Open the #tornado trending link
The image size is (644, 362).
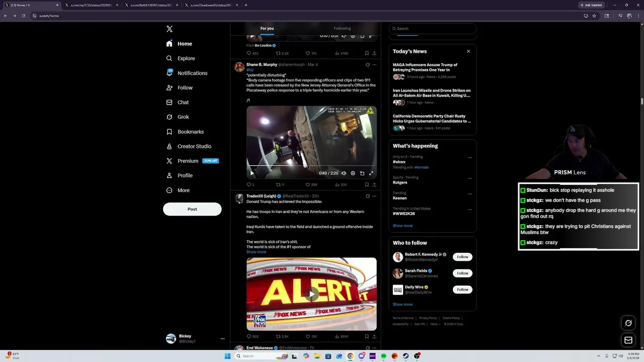[422, 167]
